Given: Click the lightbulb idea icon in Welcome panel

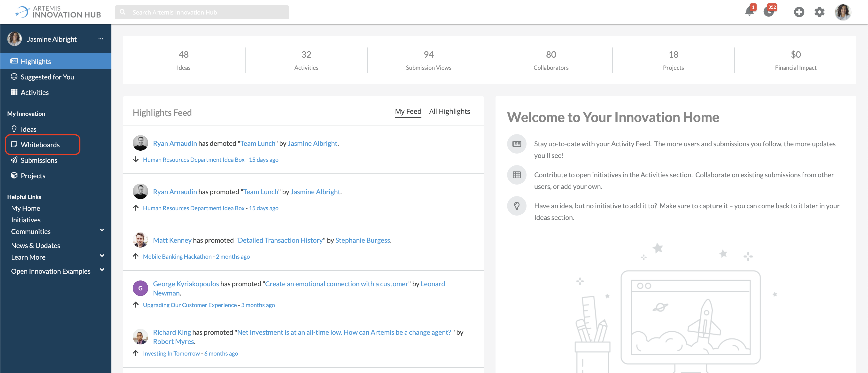Looking at the screenshot, I should tap(517, 206).
